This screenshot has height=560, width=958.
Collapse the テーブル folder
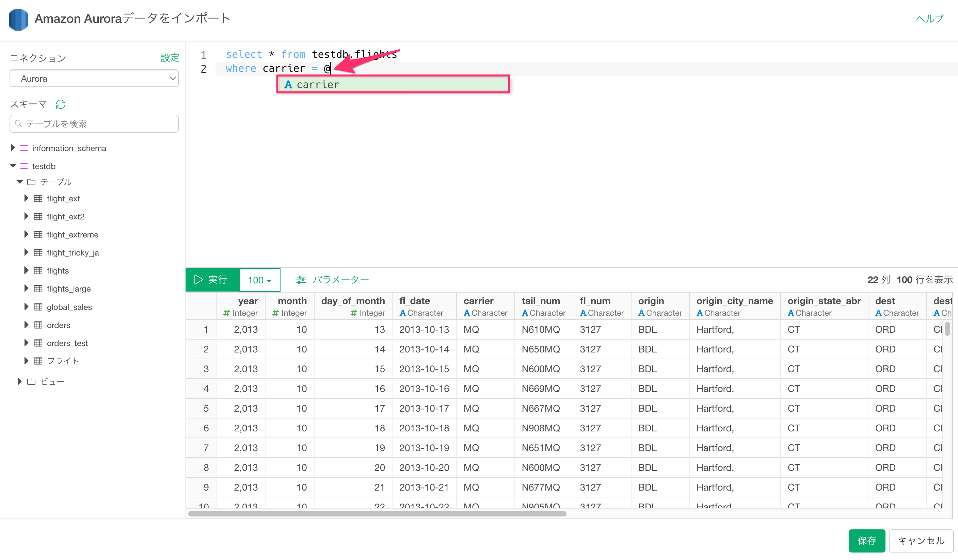(20, 182)
